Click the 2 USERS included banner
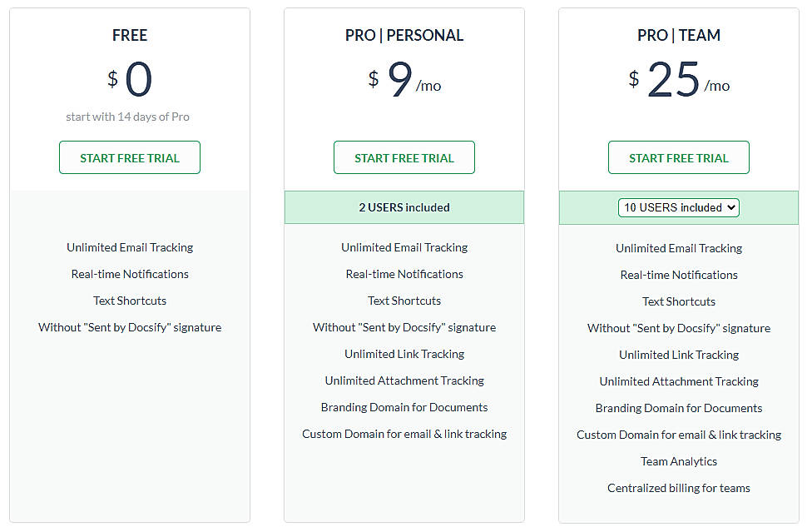This screenshot has width=812, height=532. (x=404, y=207)
